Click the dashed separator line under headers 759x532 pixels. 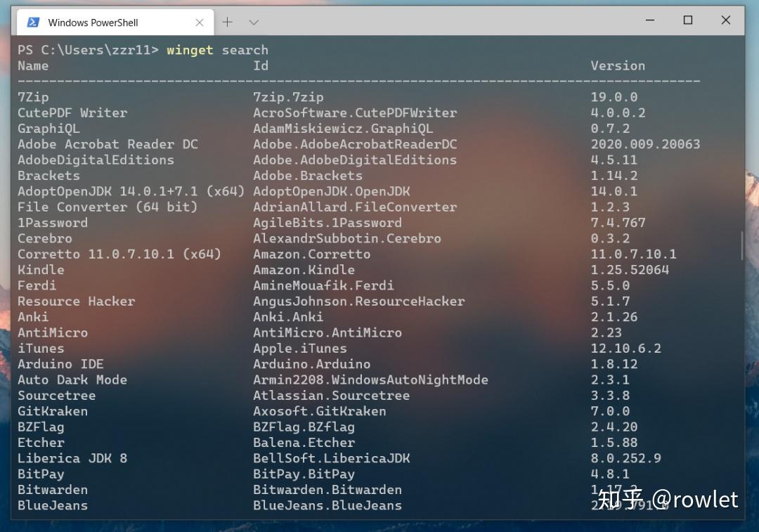[351, 80]
